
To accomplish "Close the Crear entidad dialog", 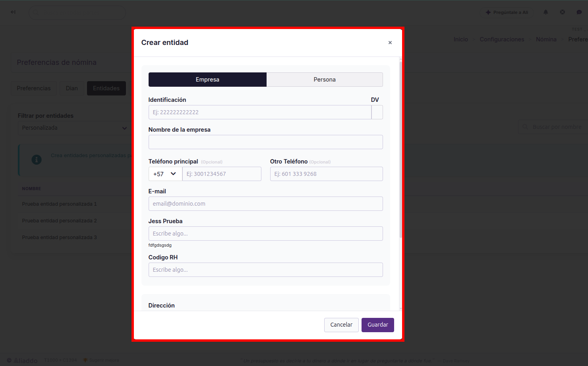I will (x=390, y=43).
